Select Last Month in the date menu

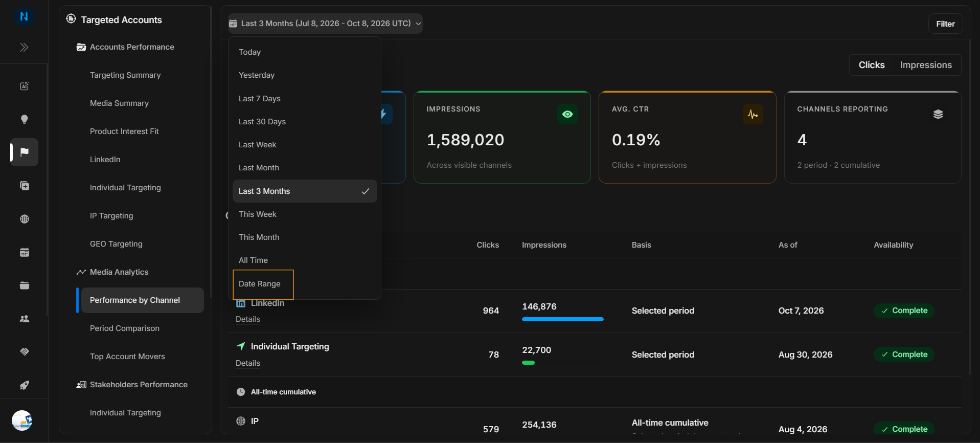point(305,168)
